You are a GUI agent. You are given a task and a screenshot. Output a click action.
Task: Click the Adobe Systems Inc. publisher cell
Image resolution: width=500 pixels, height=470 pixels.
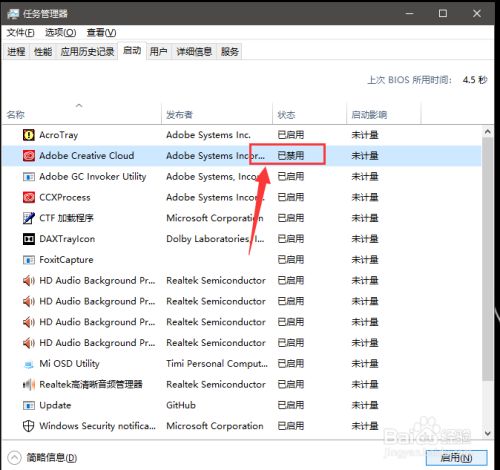pos(208,135)
